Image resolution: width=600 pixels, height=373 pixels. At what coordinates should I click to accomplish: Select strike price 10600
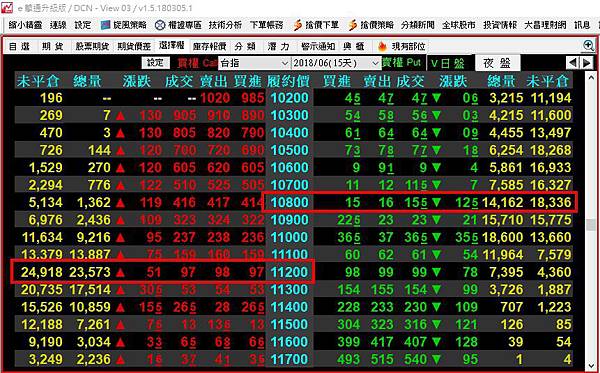[289, 168]
